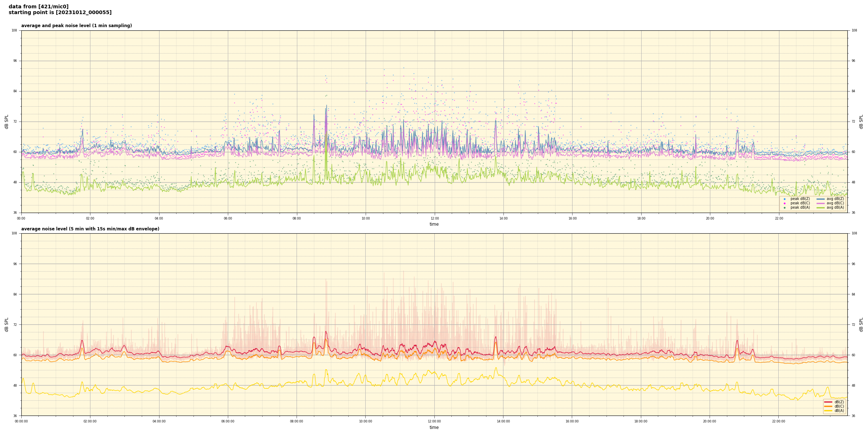Screen dimensions: 868x434
Task: Click the lower chart 'time' axis label
Action: pos(434,427)
